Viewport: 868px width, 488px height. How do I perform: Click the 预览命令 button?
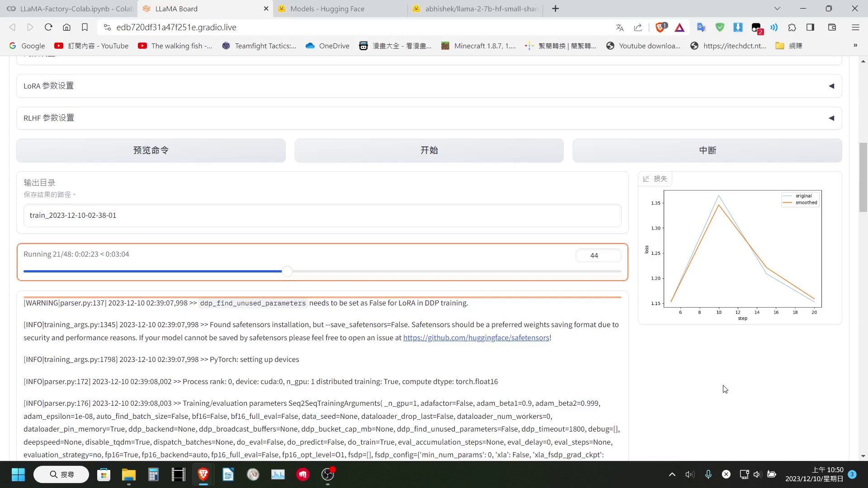151,150
